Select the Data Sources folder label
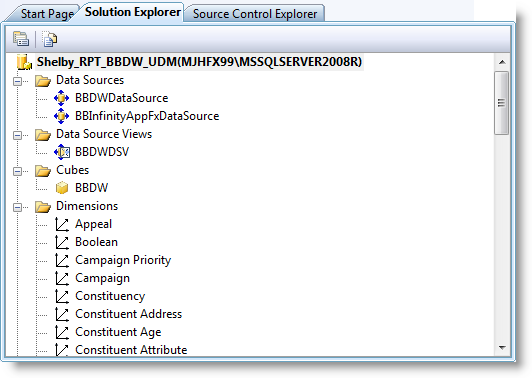 [x=90, y=80]
